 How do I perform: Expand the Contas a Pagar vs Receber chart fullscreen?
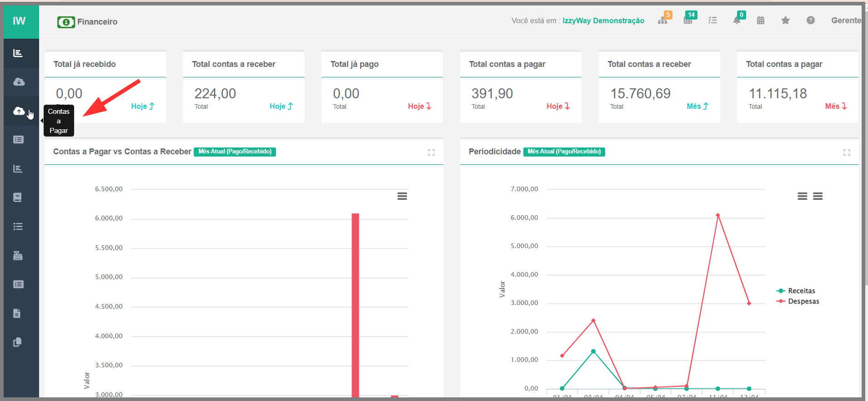pyautogui.click(x=431, y=152)
